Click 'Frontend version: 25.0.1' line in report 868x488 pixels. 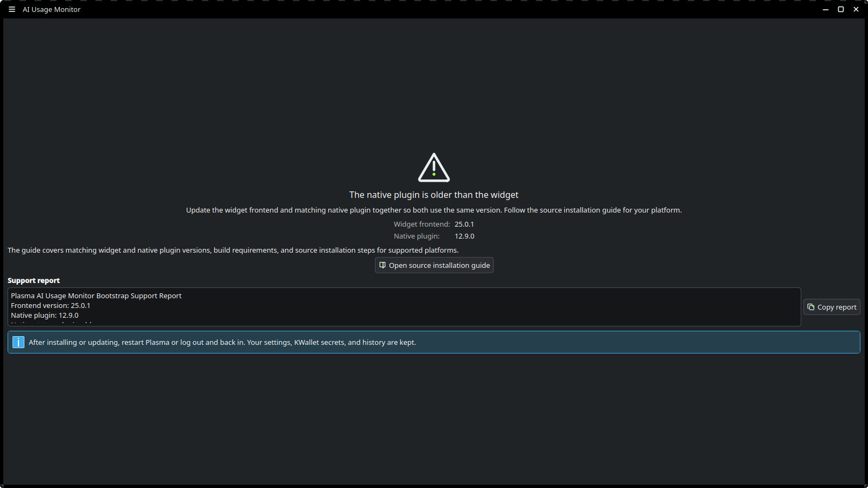(x=50, y=305)
